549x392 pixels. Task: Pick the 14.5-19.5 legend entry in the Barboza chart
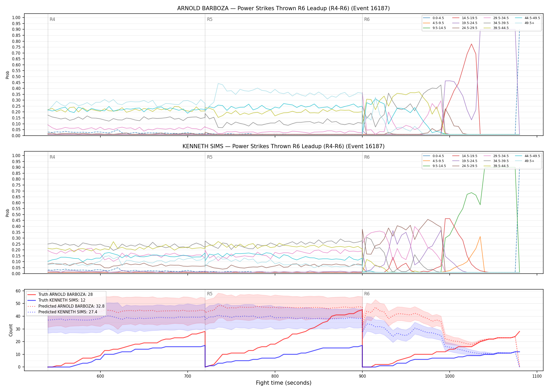pos(465,18)
